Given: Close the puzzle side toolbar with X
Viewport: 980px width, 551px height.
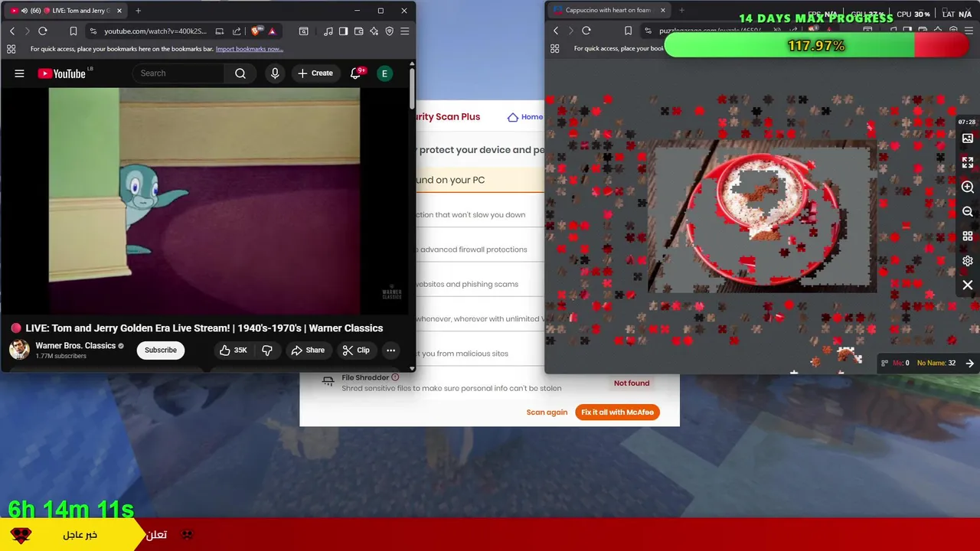Looking at the screenshot, I should click(x=968, y=285).
